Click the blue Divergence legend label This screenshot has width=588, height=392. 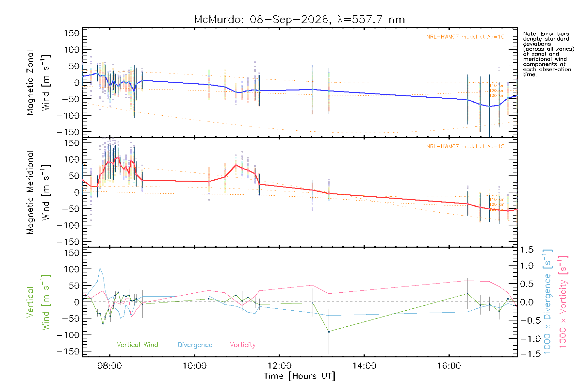point(195,345)
